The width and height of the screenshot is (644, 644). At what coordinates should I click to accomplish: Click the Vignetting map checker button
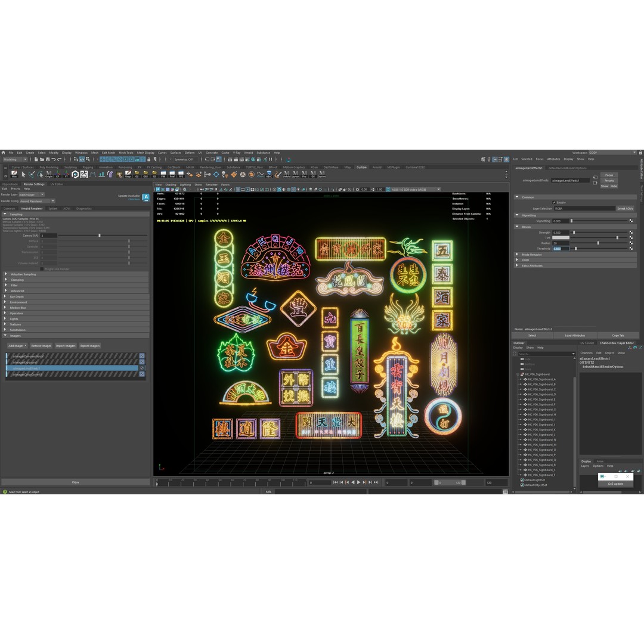[x=631, y=221]
